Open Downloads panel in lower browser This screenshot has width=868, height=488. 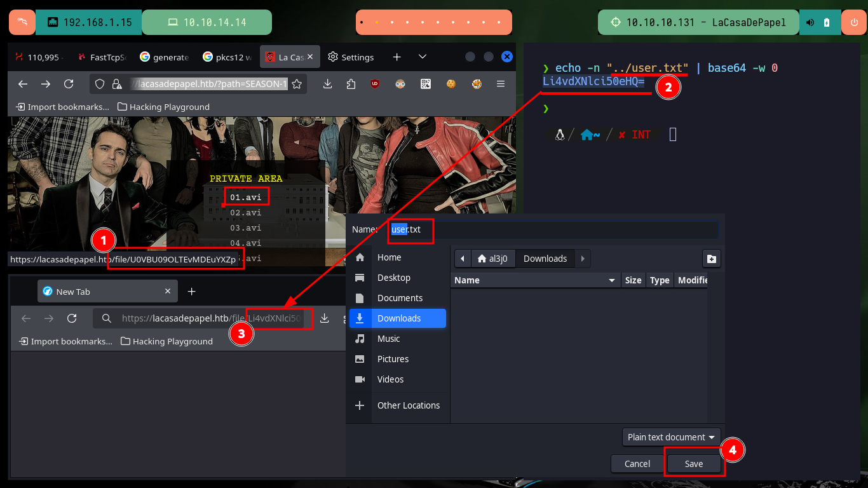pyautogui.click(x=325, y=318)
